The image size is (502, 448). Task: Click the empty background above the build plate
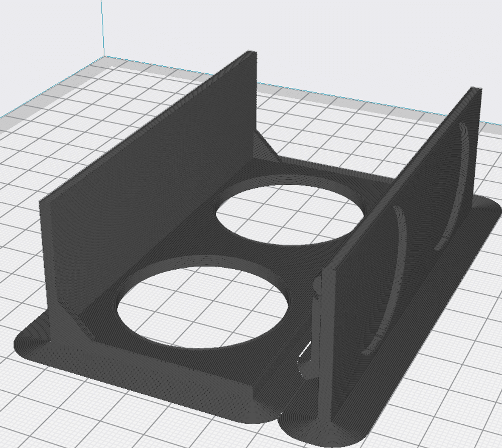(x=301, y=40)
